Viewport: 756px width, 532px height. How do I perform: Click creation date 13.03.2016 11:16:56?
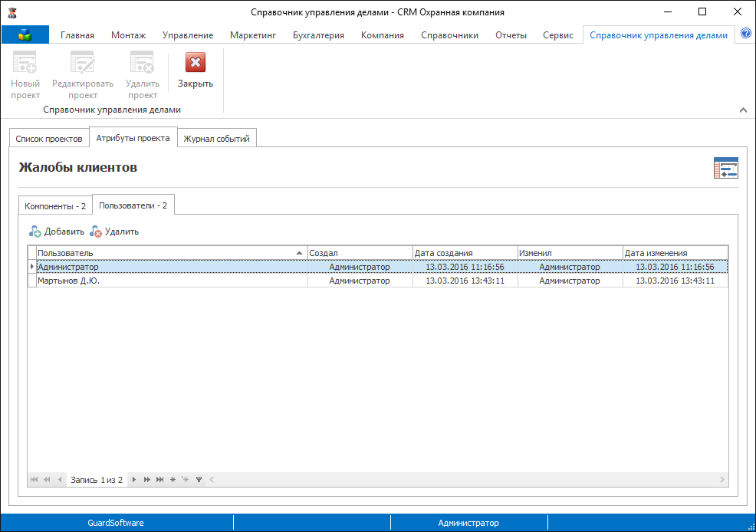point(465,267)
